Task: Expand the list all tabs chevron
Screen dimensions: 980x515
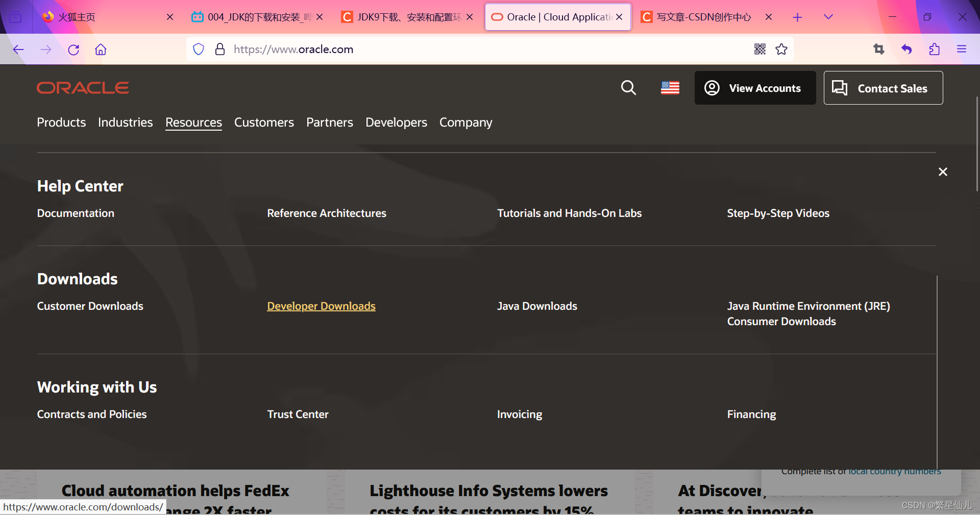Action: [828, 17]
